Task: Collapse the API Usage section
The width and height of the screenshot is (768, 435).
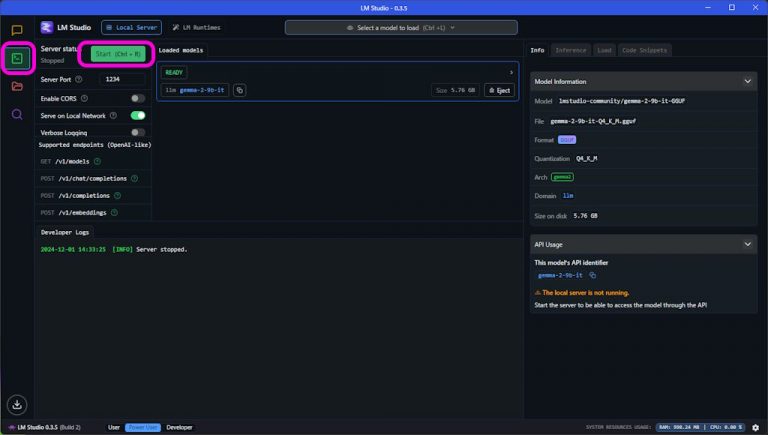Action: click(748, 243)
